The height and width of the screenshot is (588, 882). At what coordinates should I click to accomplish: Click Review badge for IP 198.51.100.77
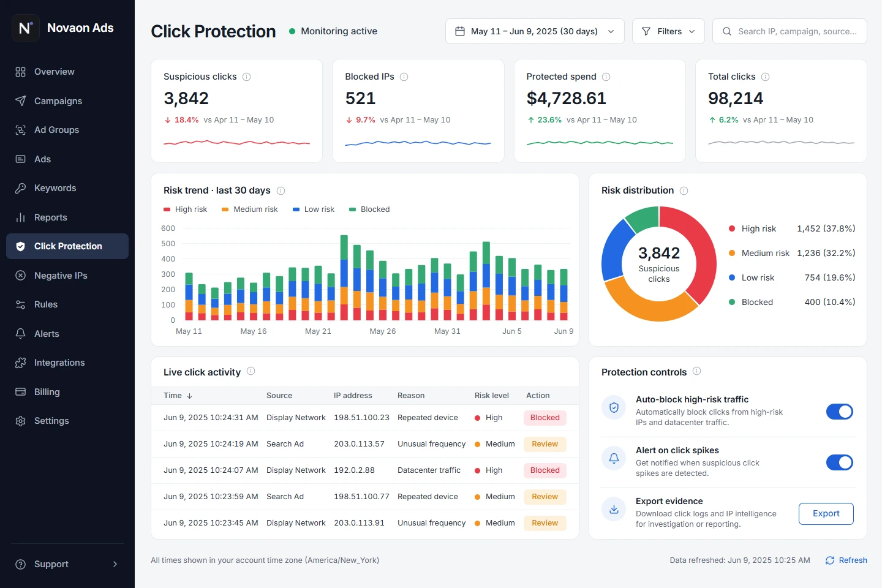(545, 497)
